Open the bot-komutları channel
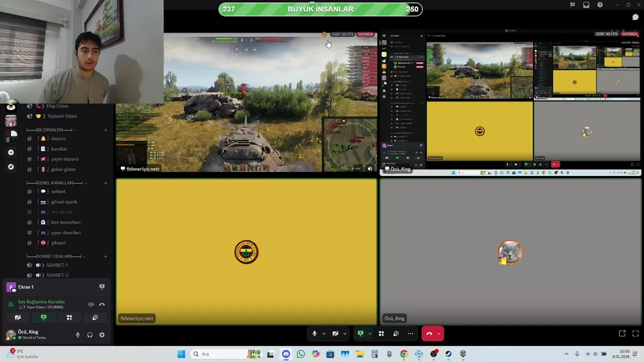 tap(67, 222)
